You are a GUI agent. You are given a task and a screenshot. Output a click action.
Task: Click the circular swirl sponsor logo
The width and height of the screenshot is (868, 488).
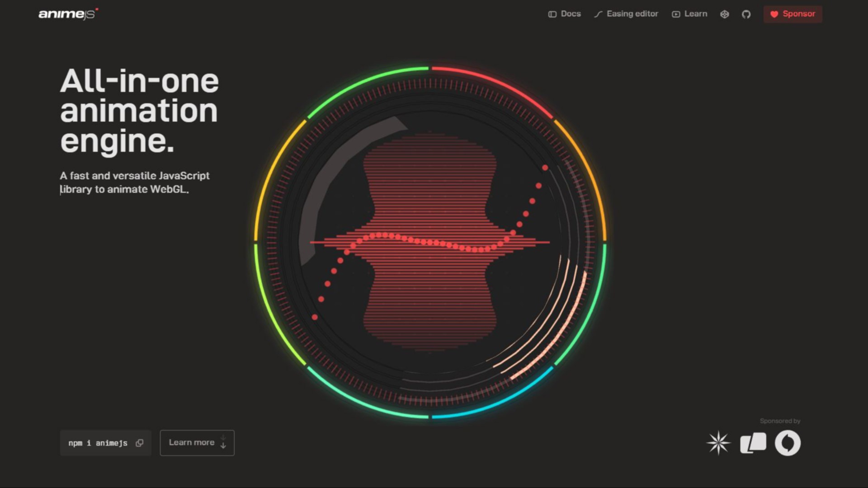(x=788, y=443)
